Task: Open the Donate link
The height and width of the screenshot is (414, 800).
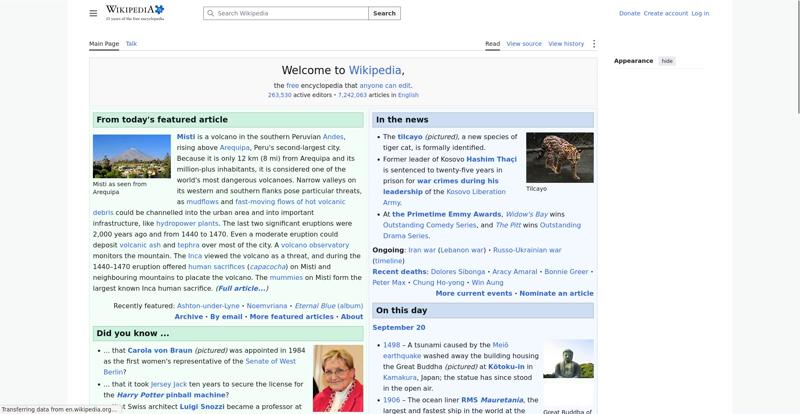Action: (x=629, y=13)
